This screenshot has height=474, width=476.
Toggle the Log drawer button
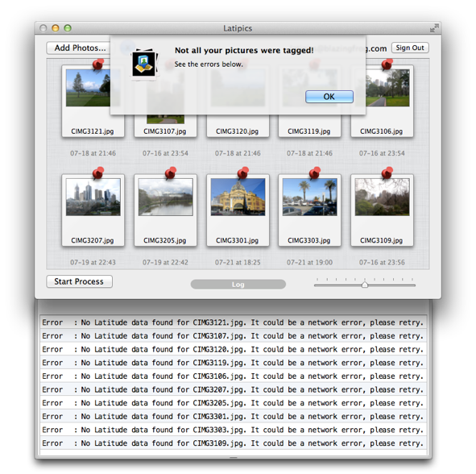pos(238,285)
